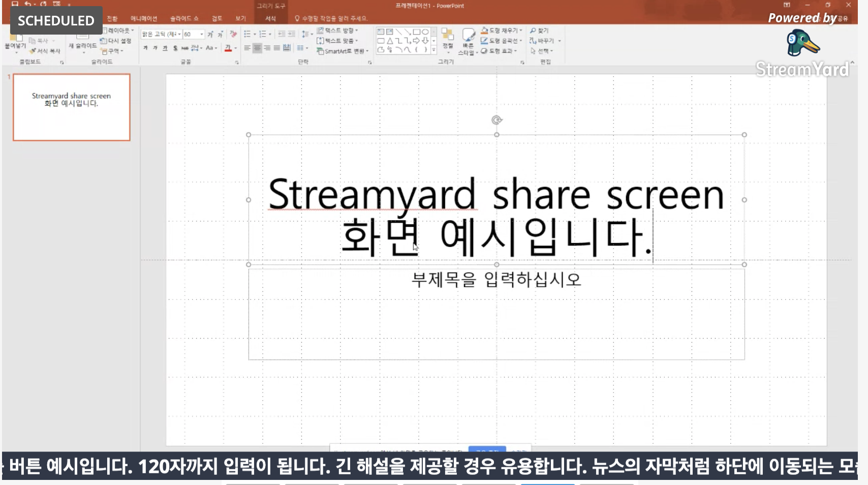Click the decrease font size icon
The height and width of the screenshot is (485, 868).
(x=220, y=34)
